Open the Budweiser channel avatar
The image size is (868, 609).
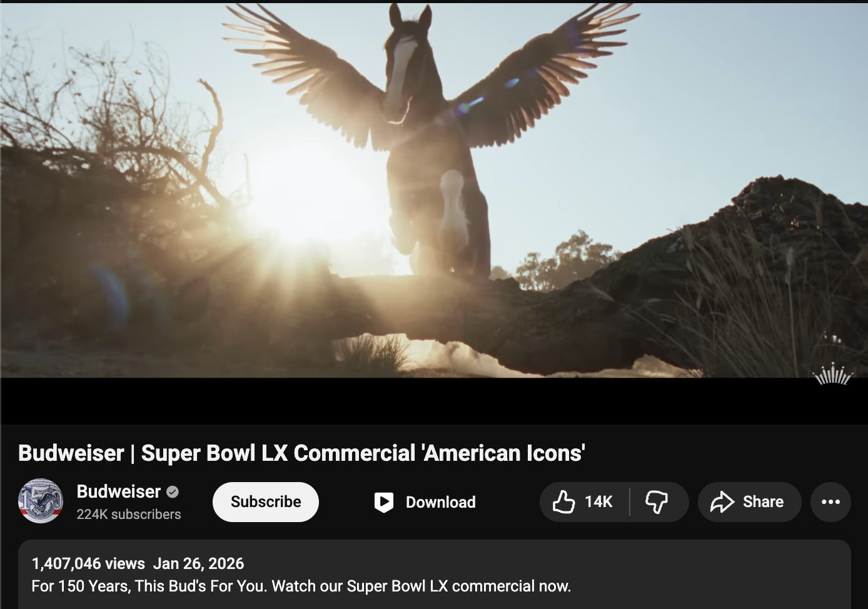[41, 501]
